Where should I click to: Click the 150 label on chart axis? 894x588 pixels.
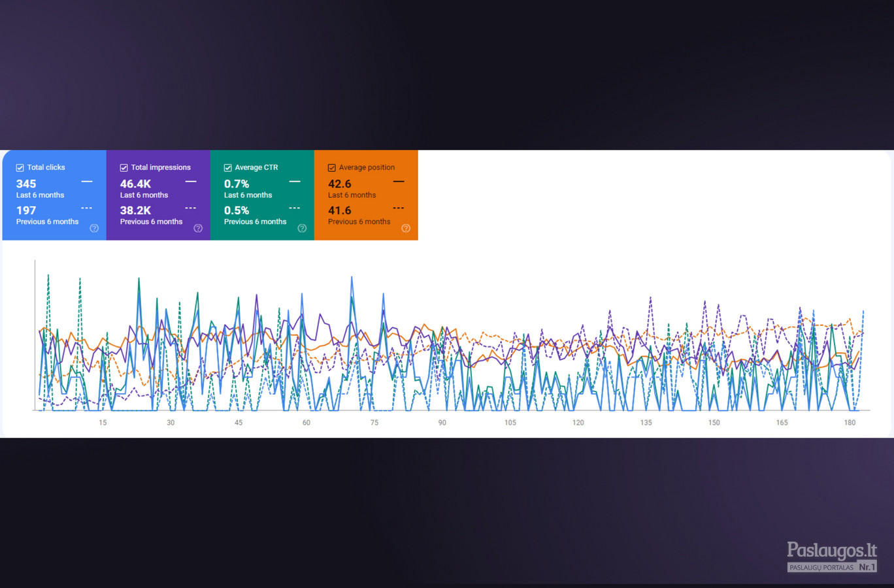pyautogui.click(x=714, y=423)
